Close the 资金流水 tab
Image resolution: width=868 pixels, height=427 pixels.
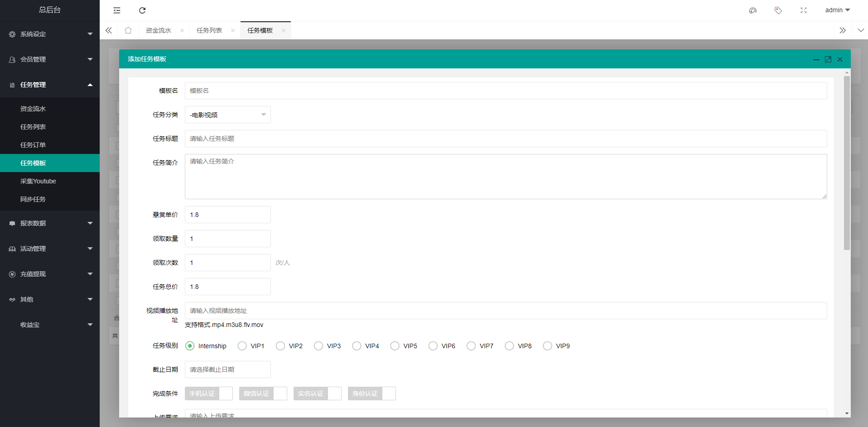click(x=182, y=31)
